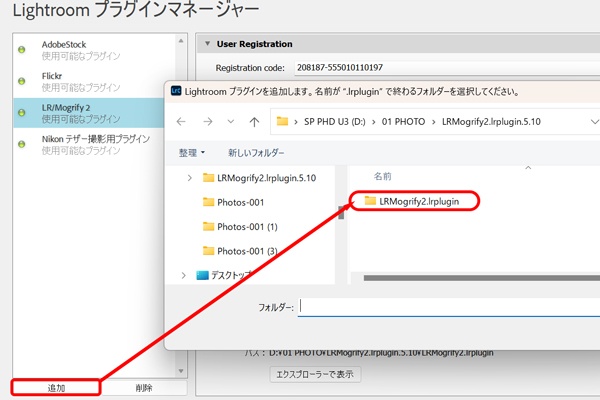
Task: Click the 追加 button
Action: point(56,388)
